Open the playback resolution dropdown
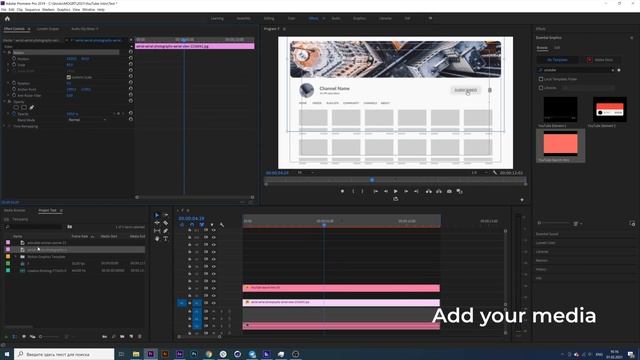The width and height of the screenshot is (640, 360). click(x=479, y=173)
